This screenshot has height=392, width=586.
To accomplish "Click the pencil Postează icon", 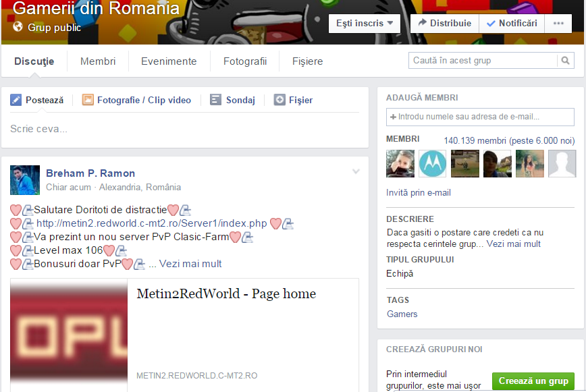I will point(16,100).
